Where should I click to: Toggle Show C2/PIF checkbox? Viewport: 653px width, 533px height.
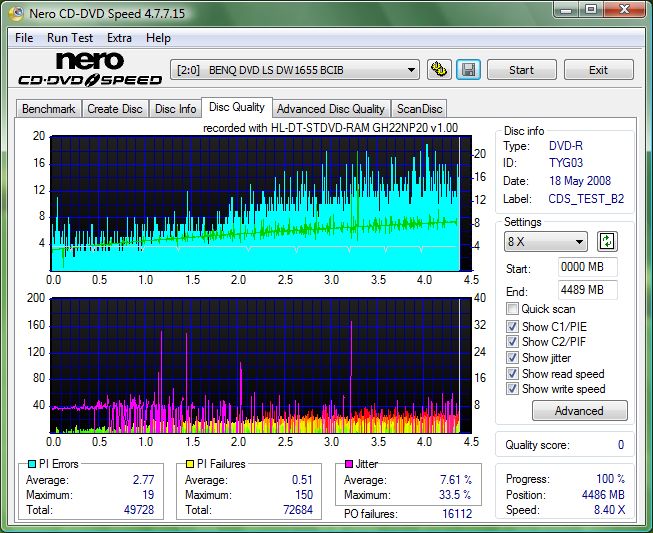[x=512, y=342]
